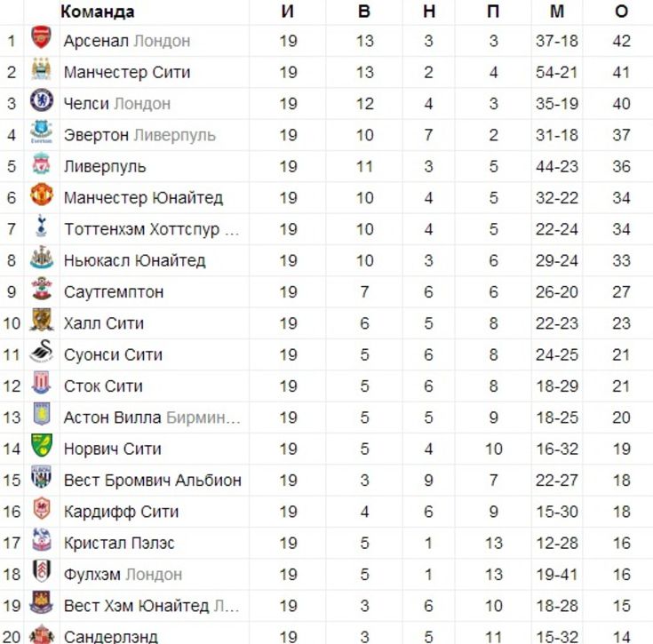Click the Norwich City yellow-green crest

click(x=42, y=445)
